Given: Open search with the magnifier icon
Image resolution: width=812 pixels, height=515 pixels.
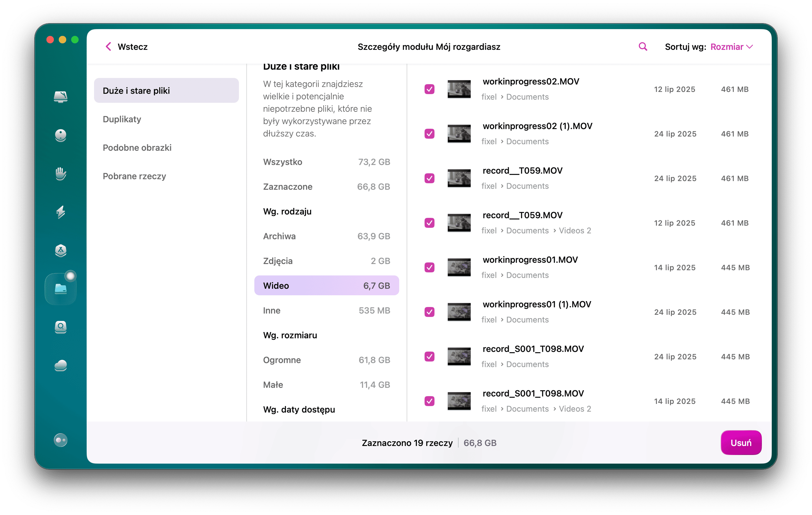Looking at the screenshot, I should [x=643, y=46].
